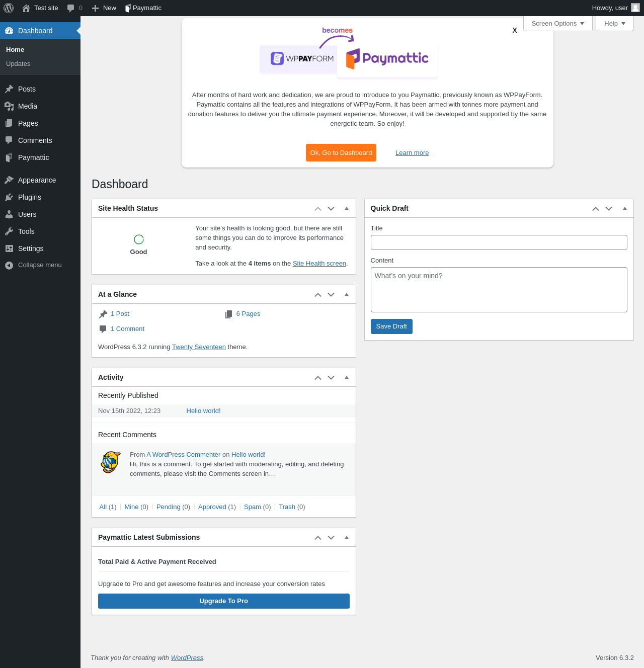Click the Paymattic icon in admin bar

pyautogui.click(x=128, y=8)
